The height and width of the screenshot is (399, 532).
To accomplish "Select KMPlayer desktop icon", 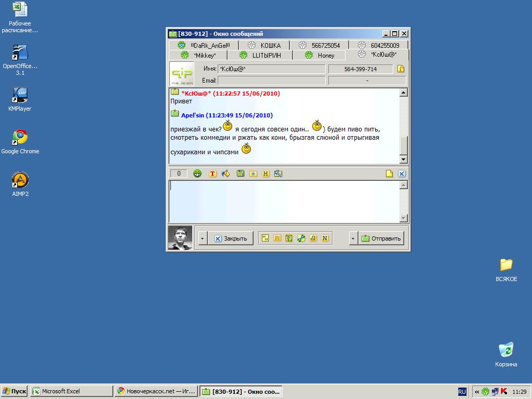I will 20,99.
